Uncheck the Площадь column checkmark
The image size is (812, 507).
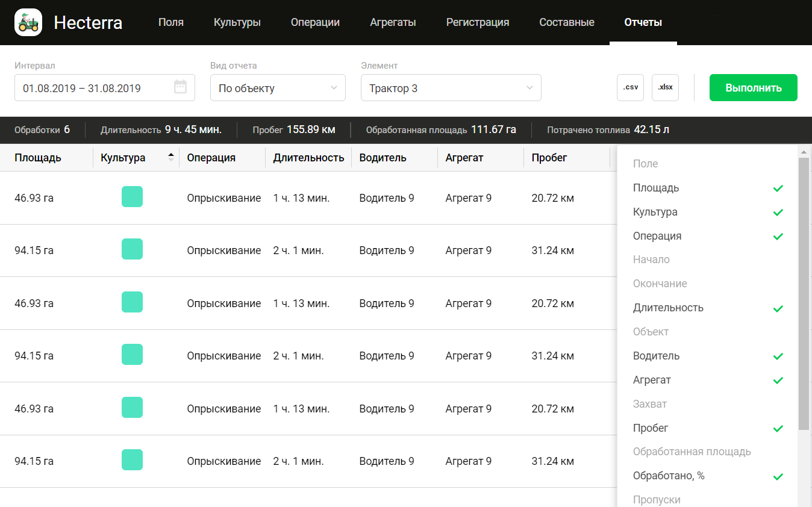pos(778,188)
